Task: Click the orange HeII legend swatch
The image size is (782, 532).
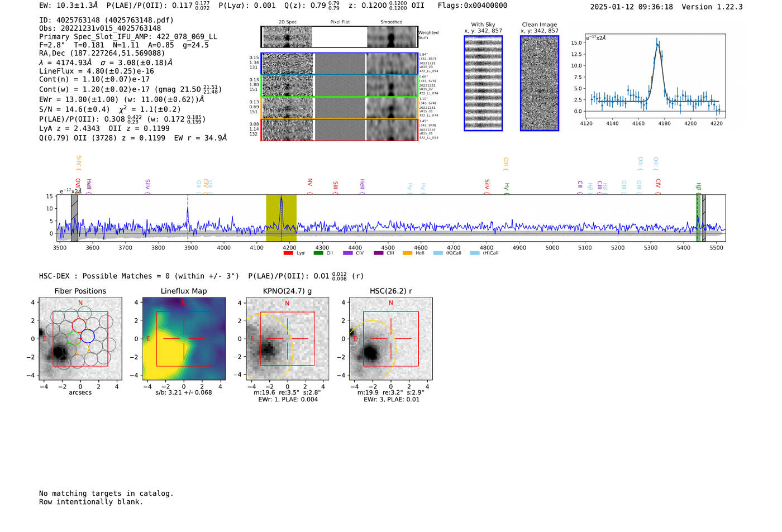Action: 408,253
